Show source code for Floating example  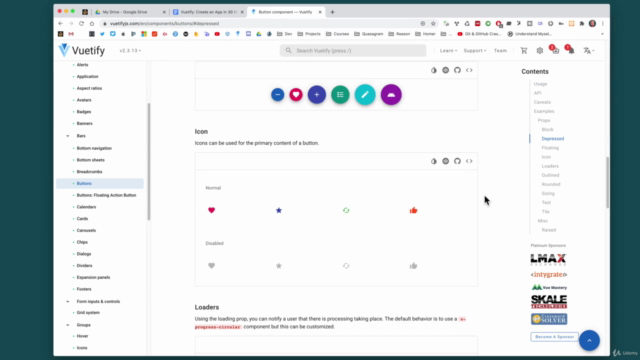[x=469, y=70]
